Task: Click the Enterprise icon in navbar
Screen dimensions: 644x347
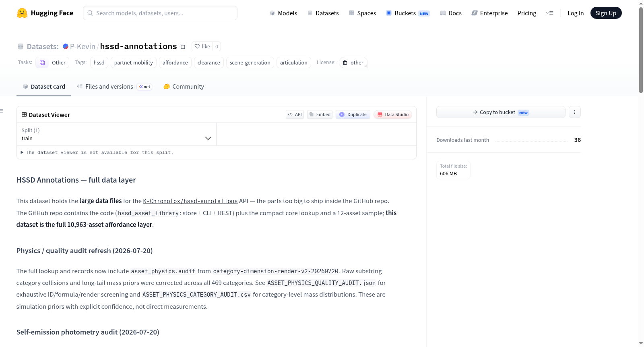Action: [x=475, y=13]
